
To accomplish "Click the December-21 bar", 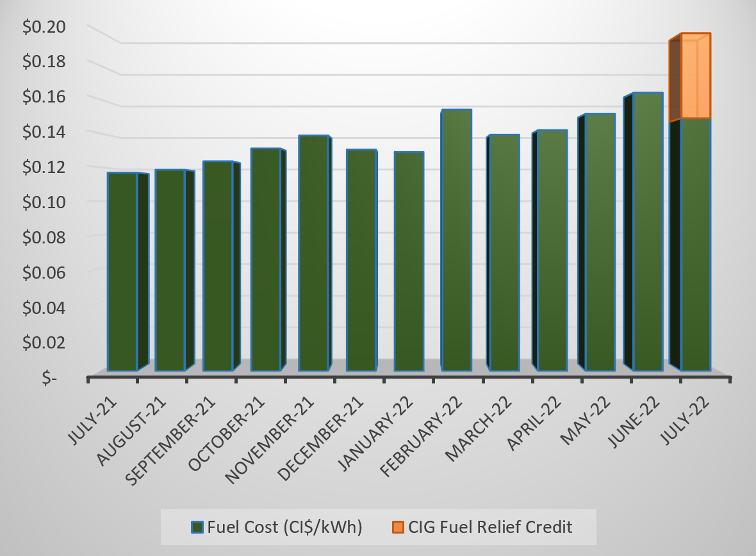I will click(361, 261).
